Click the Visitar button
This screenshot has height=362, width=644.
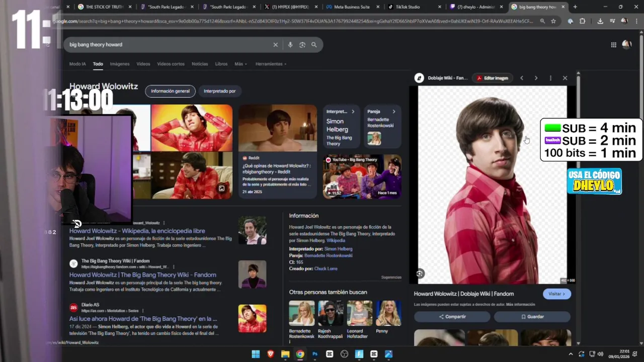[557, 294]
